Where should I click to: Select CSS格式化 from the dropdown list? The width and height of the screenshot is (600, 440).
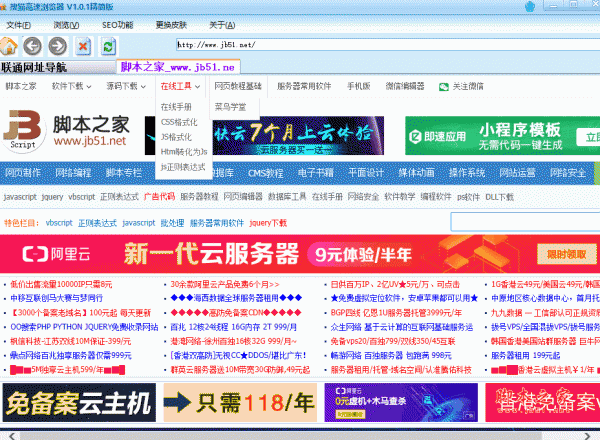click(179, 122)
